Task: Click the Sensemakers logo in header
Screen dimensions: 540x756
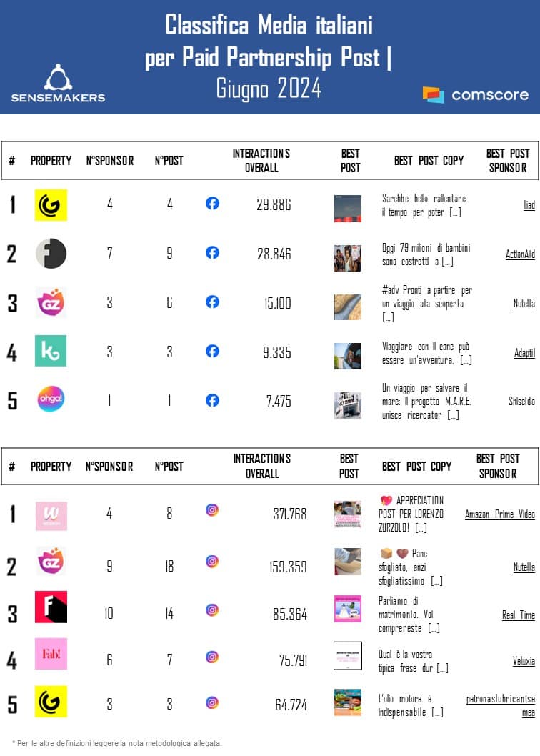Action: point(58,83)
